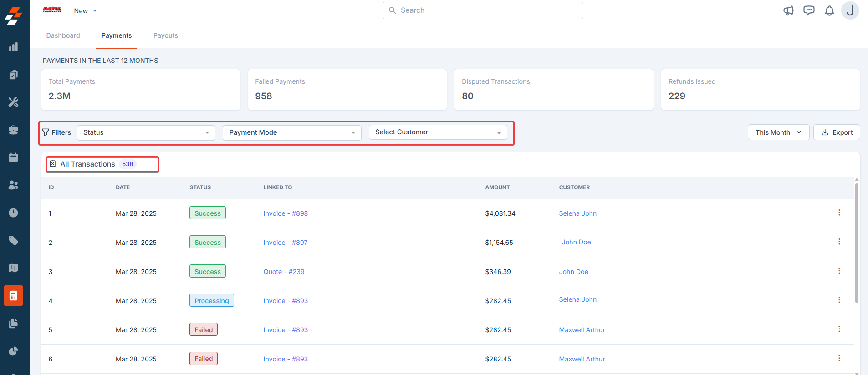
Task: Click the Failed Payments summary card
Action: click(x=347, y=90)
